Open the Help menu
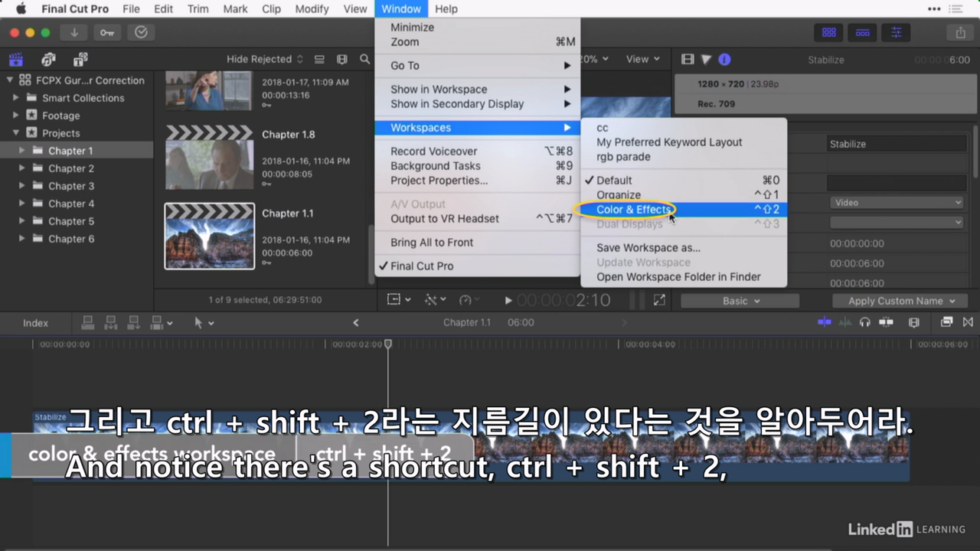 coord(446,9)
